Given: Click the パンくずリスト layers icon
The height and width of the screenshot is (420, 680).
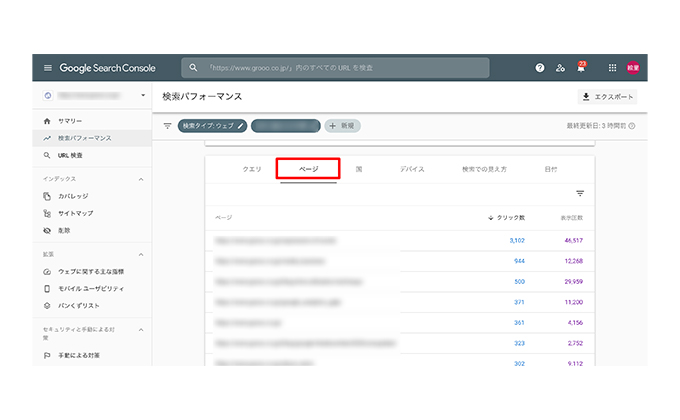Looking at the screenshot, I should (x=47, y=305).
